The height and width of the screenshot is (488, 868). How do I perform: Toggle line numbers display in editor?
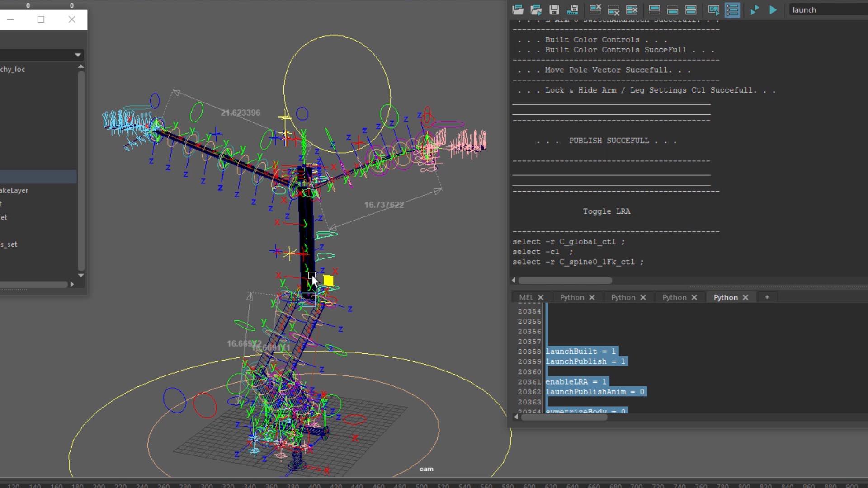click(x=732, y=10)
